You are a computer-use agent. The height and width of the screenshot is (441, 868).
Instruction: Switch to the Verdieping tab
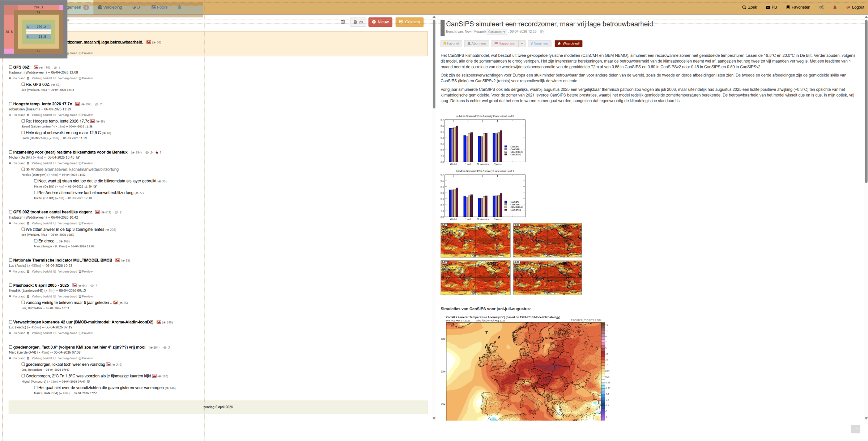110,7
